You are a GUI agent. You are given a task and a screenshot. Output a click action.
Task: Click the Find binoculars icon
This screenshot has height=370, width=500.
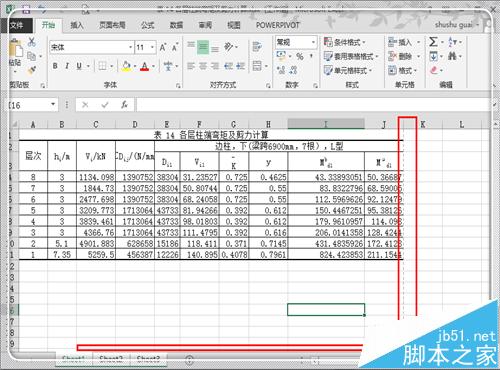pyautogui.click(x=452, y=56)
